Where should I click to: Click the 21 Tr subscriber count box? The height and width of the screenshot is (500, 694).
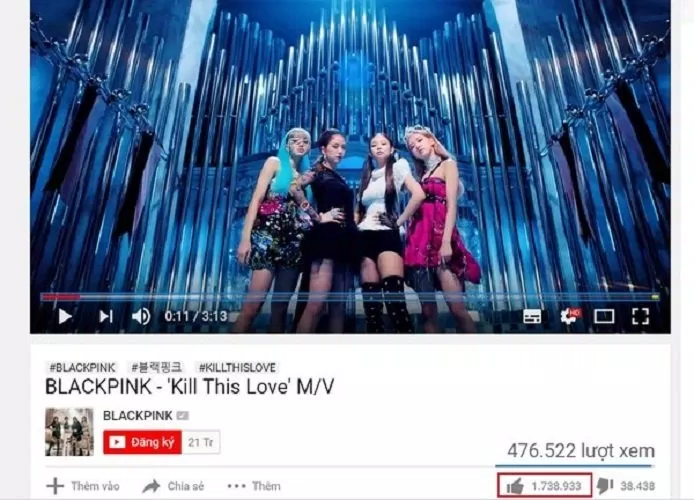[x=200, y=442]
